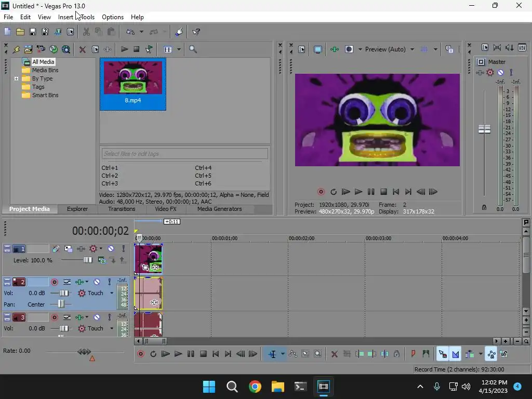Viewport: 532px width, 399px height.
Task: Click the Cut scissors icon in main toolbar
Action: [86, 32]
